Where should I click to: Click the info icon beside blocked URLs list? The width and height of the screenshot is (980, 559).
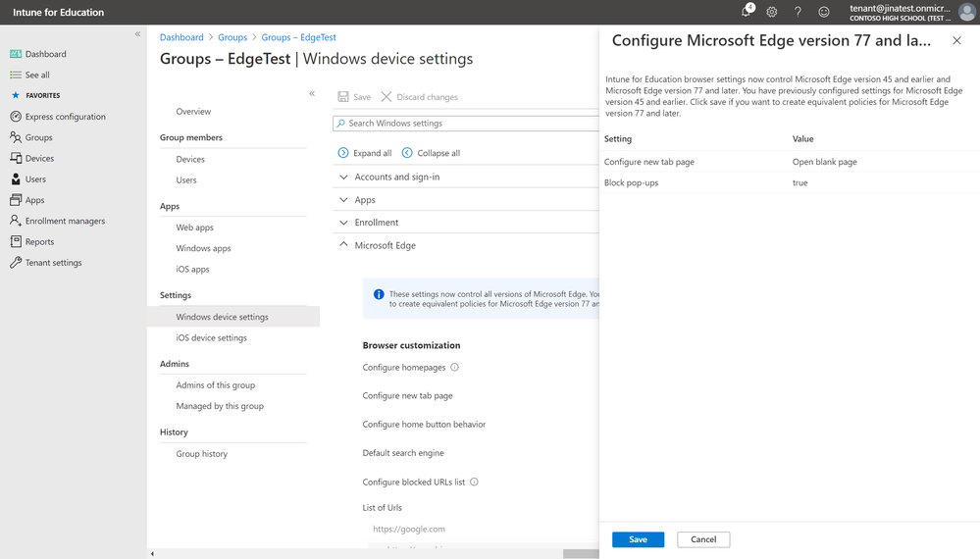(x=474, y=483)
